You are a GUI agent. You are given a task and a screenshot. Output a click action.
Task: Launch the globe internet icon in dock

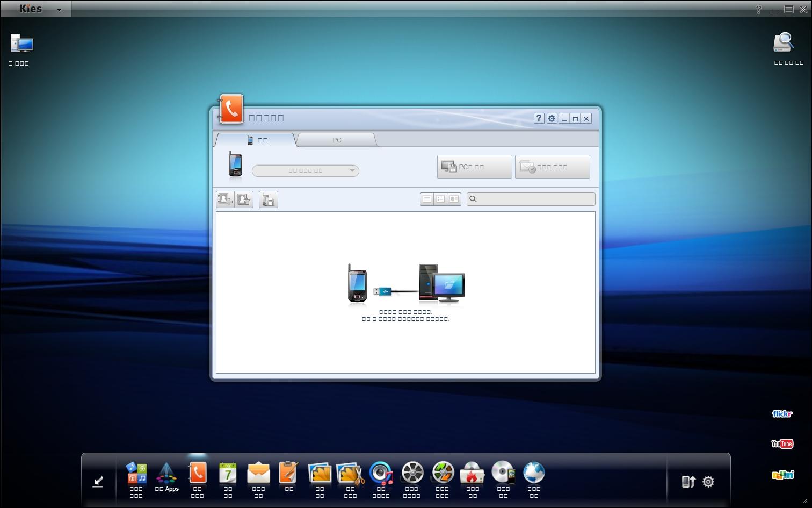pos(534,474)
